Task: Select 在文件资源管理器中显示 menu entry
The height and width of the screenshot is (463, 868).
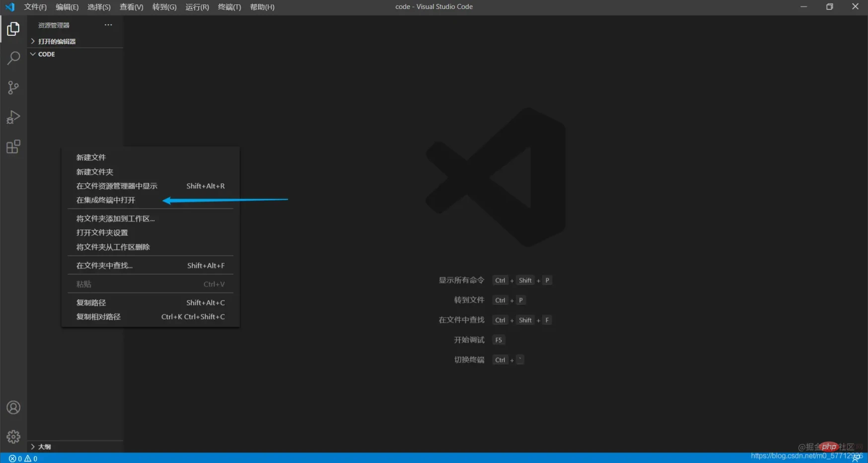Action: point(150,186)
